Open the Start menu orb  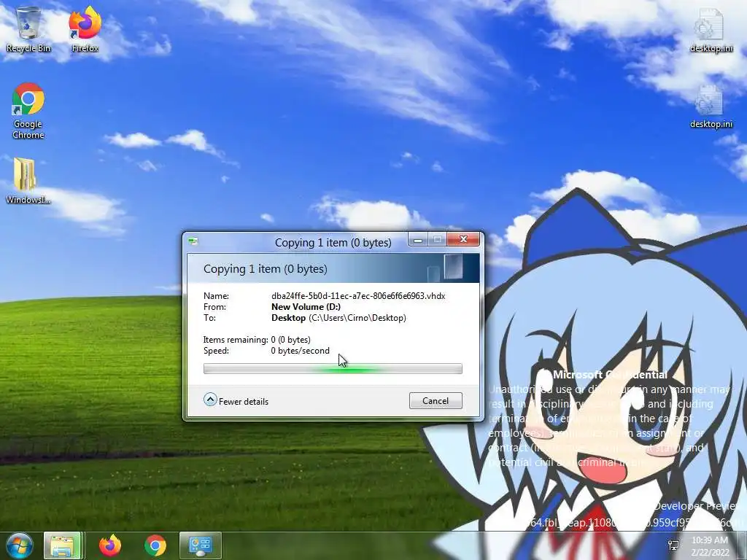[x=20, y=545]
